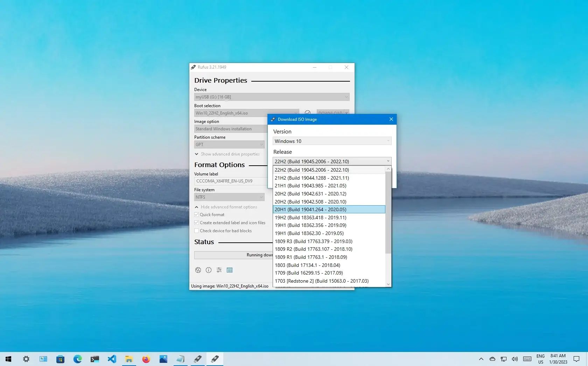Image resolution: width=588 pixels, height=366 pixels.
Task: Choose release 19H1 Build 18362.30
Action: coord(329,233)
